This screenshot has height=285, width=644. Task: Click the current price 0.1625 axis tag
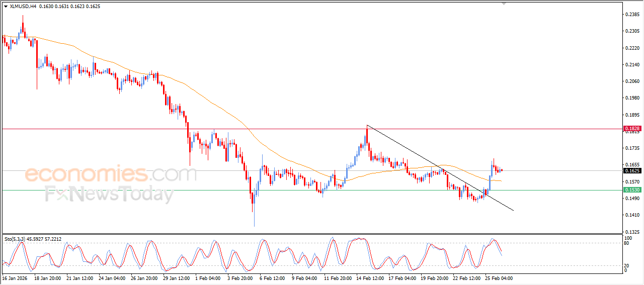pyautogui.click(x=632, y=171)
